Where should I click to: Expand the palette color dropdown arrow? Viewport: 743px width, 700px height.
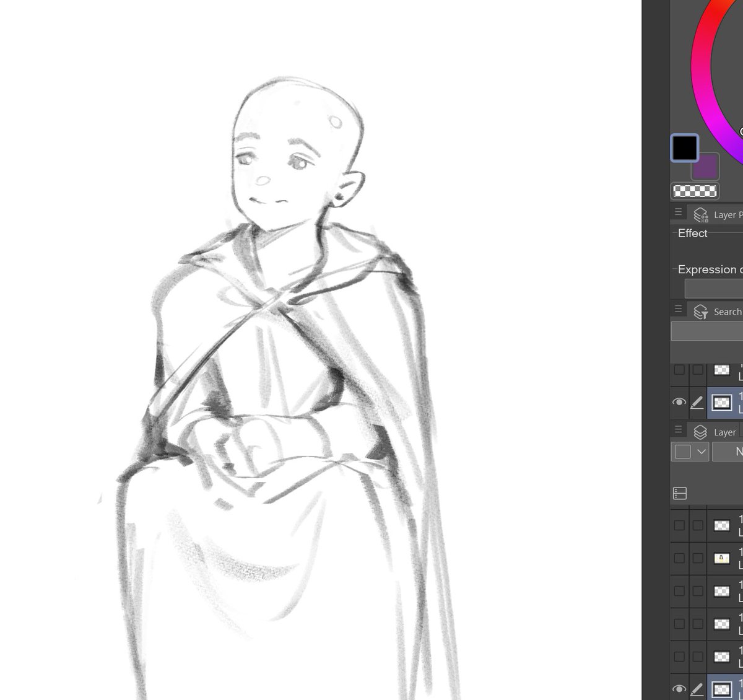[x=702, y=452]
